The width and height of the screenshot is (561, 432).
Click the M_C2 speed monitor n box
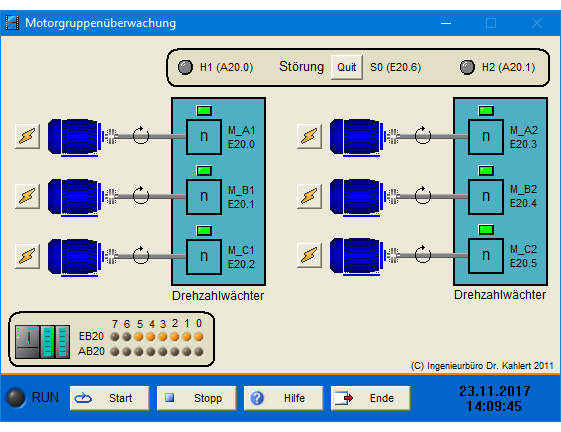486,256
